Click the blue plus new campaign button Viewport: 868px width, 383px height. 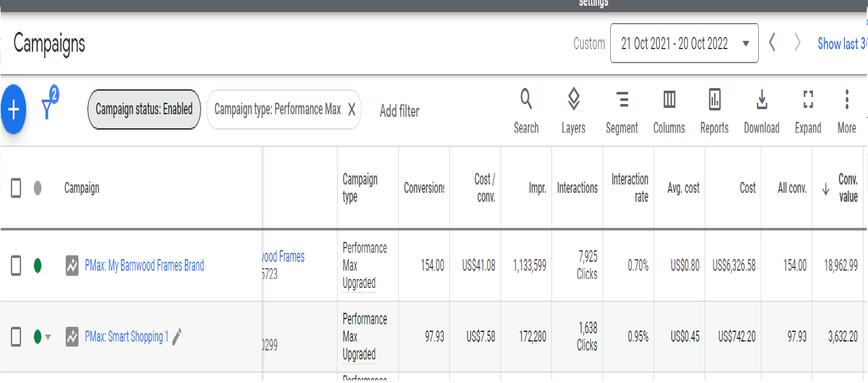coord(13,109)
